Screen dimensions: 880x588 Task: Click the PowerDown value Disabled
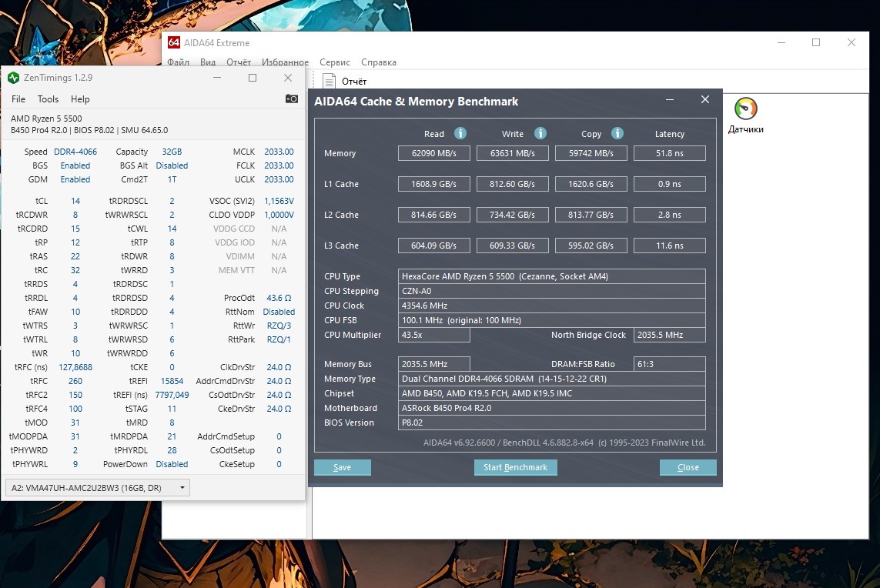[172, 464]
